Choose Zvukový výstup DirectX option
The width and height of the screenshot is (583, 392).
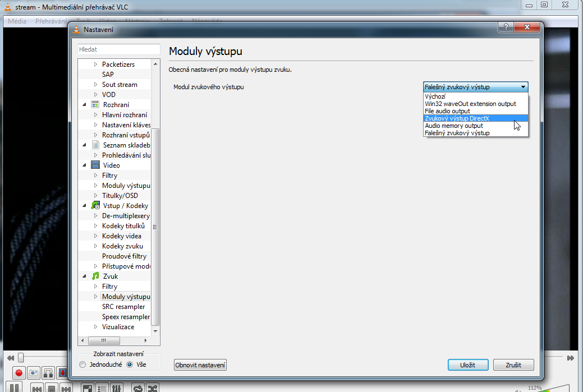coord(476,118)
